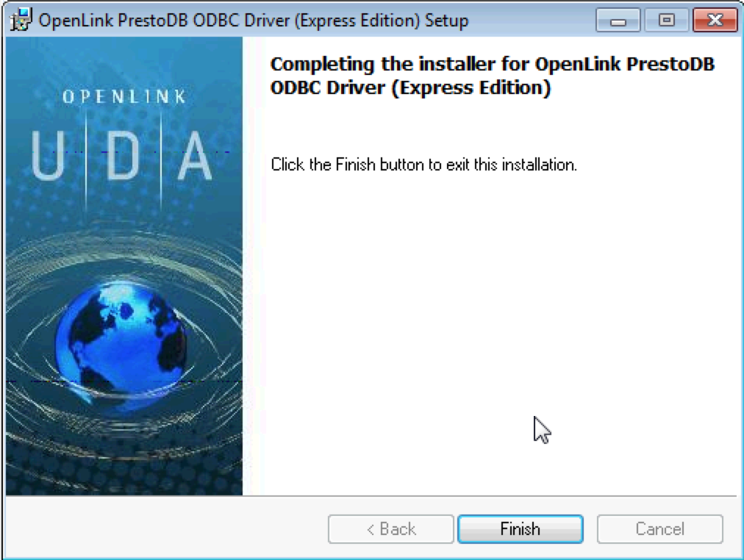This screenshot has width=744, height=560.
Task: Click the Finish button to exit installer
Action: 520,528
